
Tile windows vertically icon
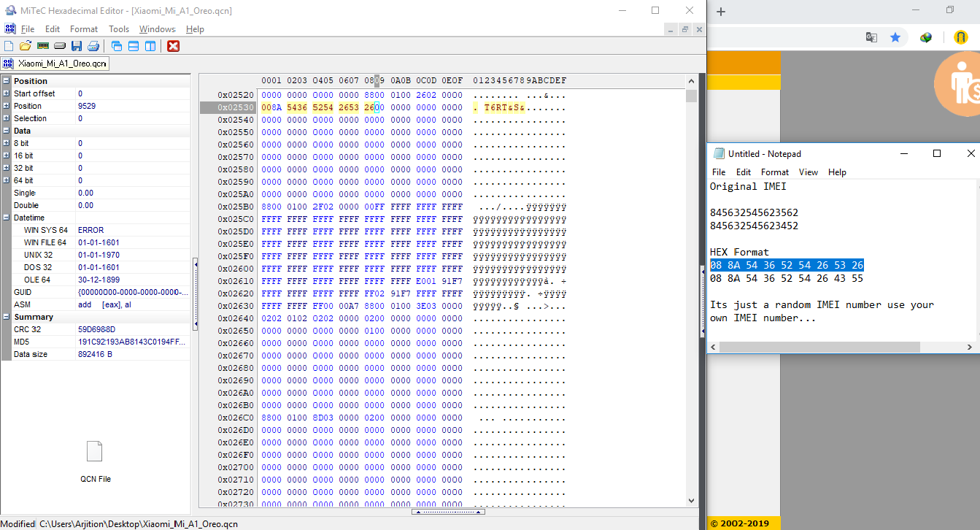[150, 46]
